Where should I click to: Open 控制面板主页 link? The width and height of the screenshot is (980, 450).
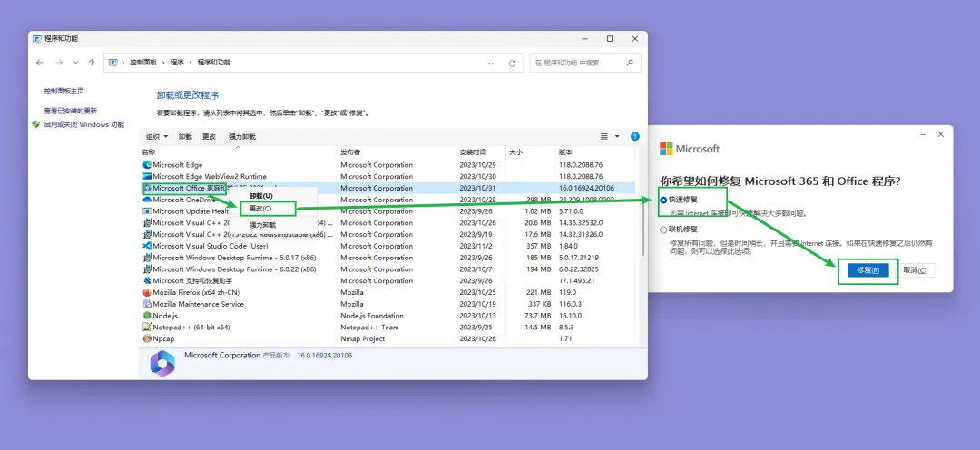pyautogui.click(x=64, y=91)
